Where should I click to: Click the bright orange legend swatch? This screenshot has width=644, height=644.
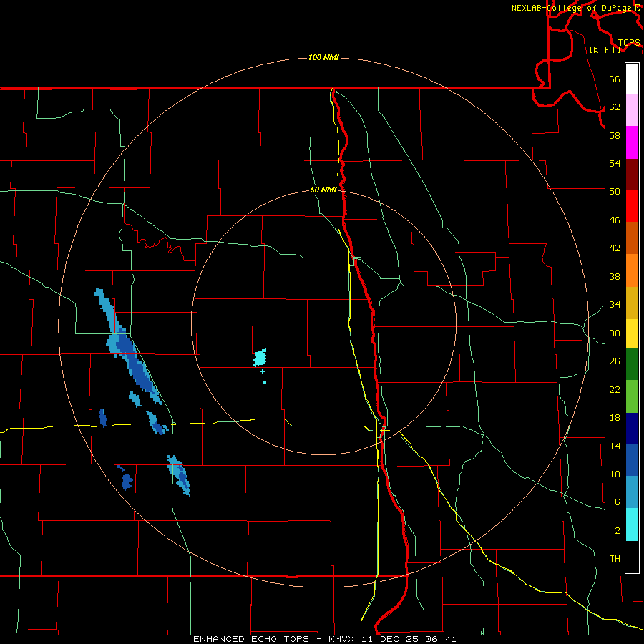point(632,270)
